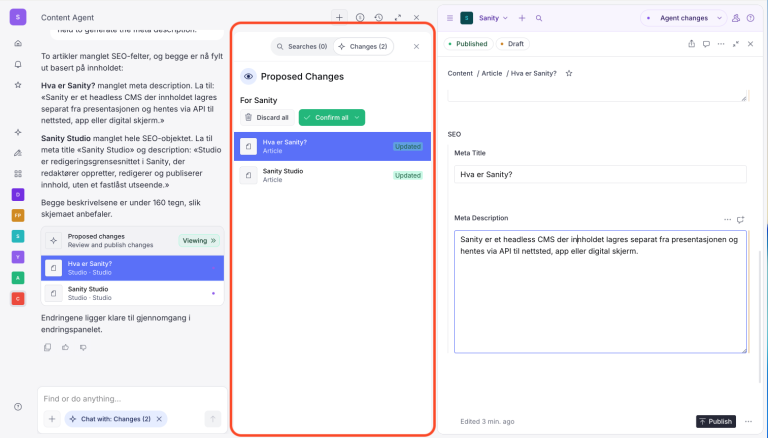The width and height of the screenshot is (768, 438).
Task: Click the search magnifier next to Sanity workspace
Action: click(539, 18)
